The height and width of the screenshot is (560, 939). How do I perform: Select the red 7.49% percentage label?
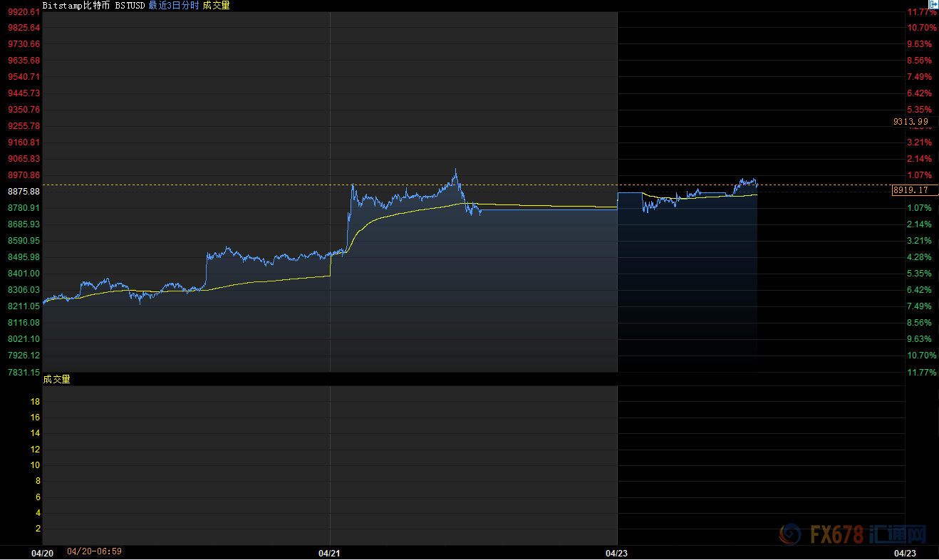[x=920, y=77]
